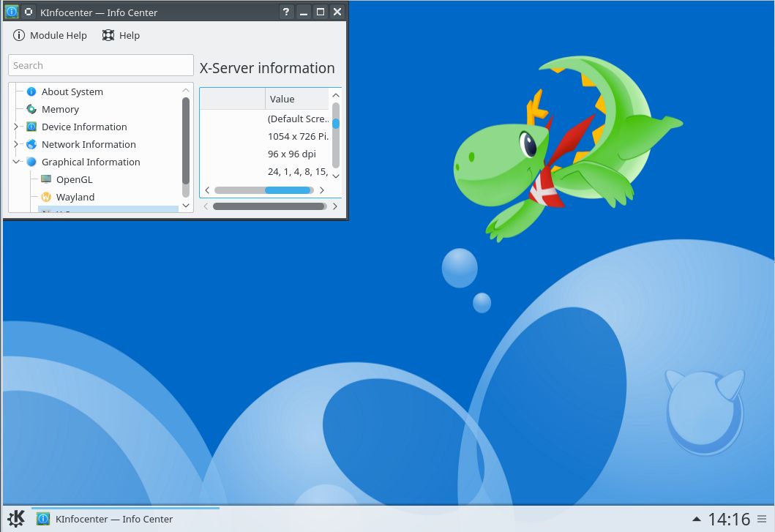Click the outer panel scroll-right arrow
This screenshot has width=775, height=532.
[334, 206]
